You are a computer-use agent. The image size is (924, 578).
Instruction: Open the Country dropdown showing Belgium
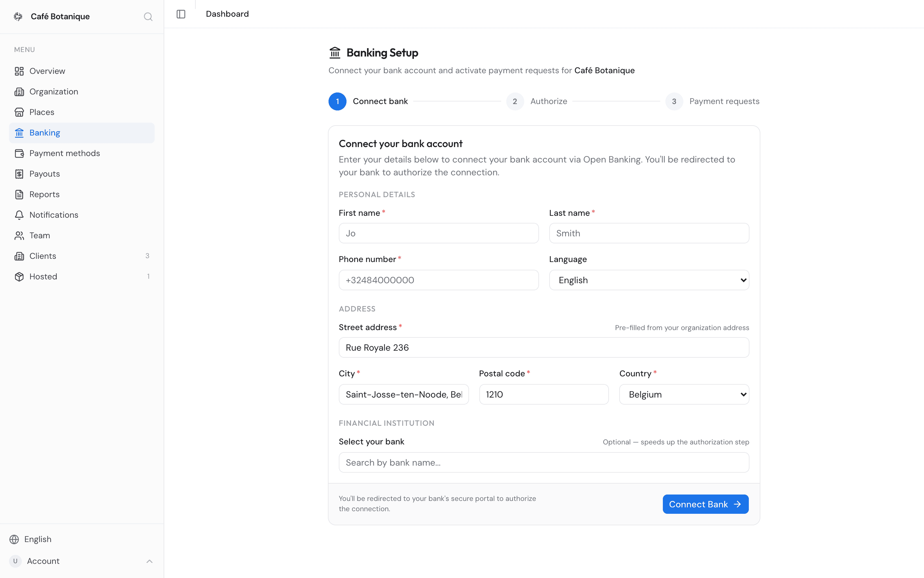coord(684,395)
